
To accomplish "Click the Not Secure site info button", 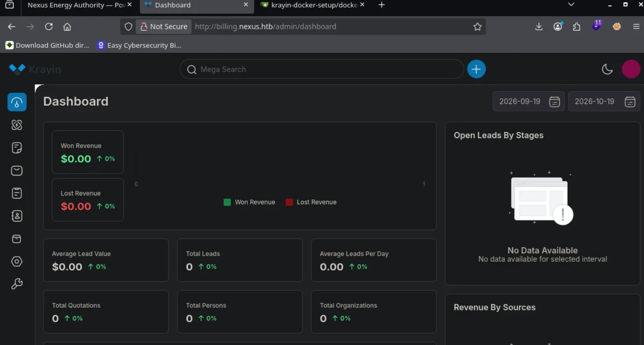I will point(164,27).
